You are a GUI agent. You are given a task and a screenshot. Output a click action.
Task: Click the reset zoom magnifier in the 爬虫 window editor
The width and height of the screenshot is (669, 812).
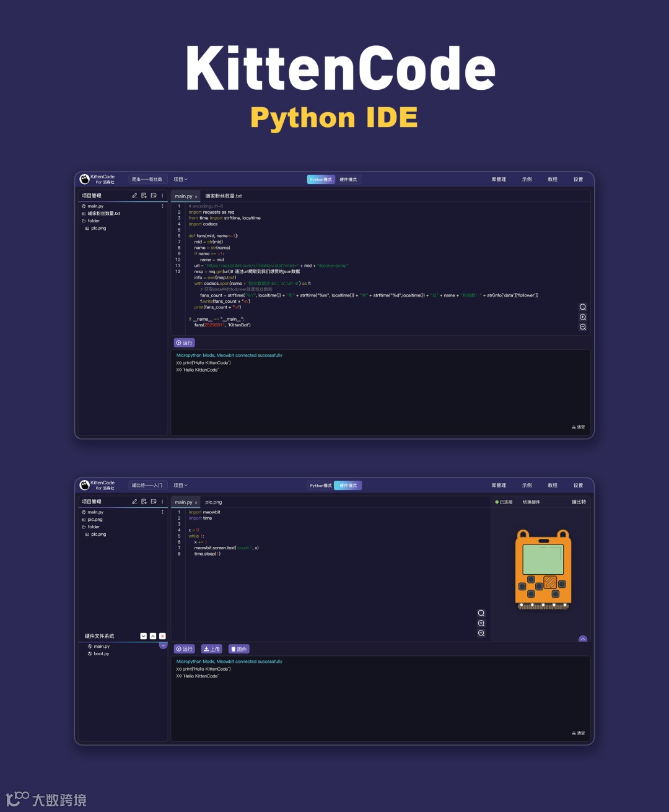click(583, 307)
